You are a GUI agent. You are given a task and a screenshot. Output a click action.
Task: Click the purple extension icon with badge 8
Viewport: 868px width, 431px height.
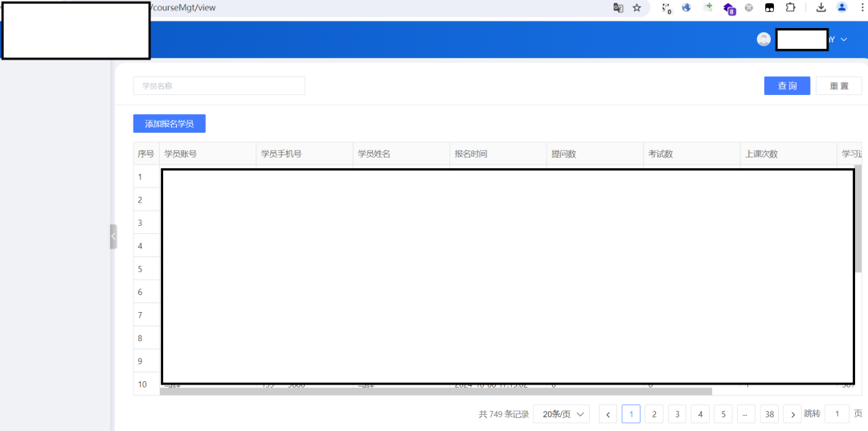[x=728, y=8]
